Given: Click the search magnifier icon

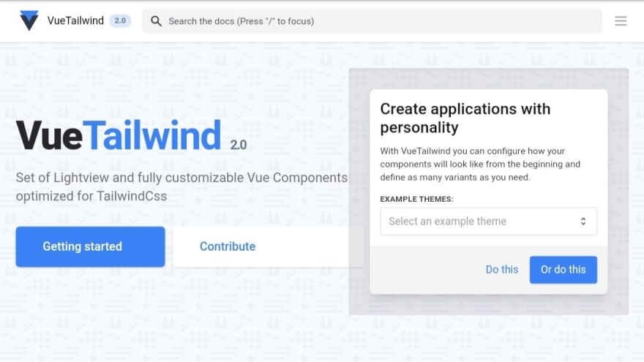Looking at the screenshot, I should 156,21.
